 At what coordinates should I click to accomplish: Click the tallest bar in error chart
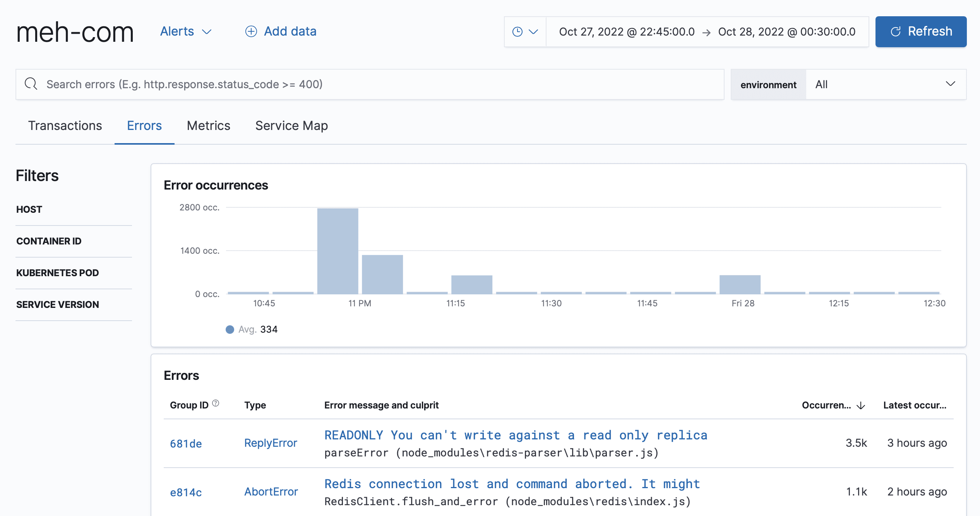(x=338, y=251)
